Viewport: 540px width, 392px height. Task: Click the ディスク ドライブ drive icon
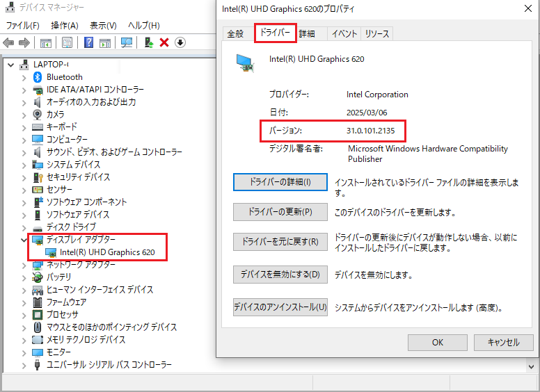coord(37,228)
